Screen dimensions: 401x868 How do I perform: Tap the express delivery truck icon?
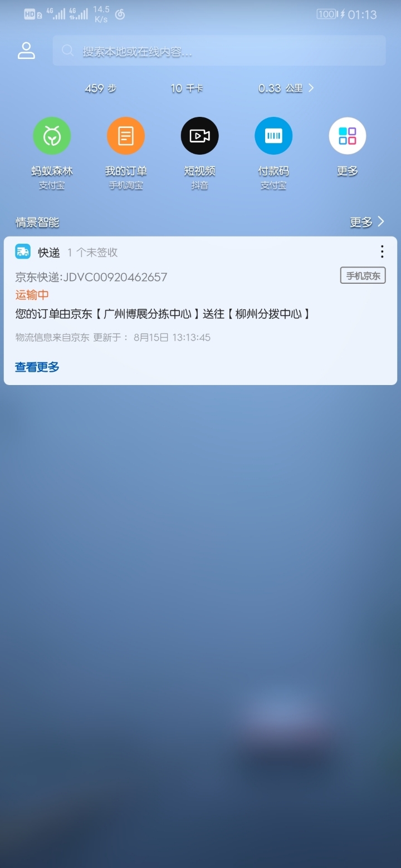[x=23, y=251]
